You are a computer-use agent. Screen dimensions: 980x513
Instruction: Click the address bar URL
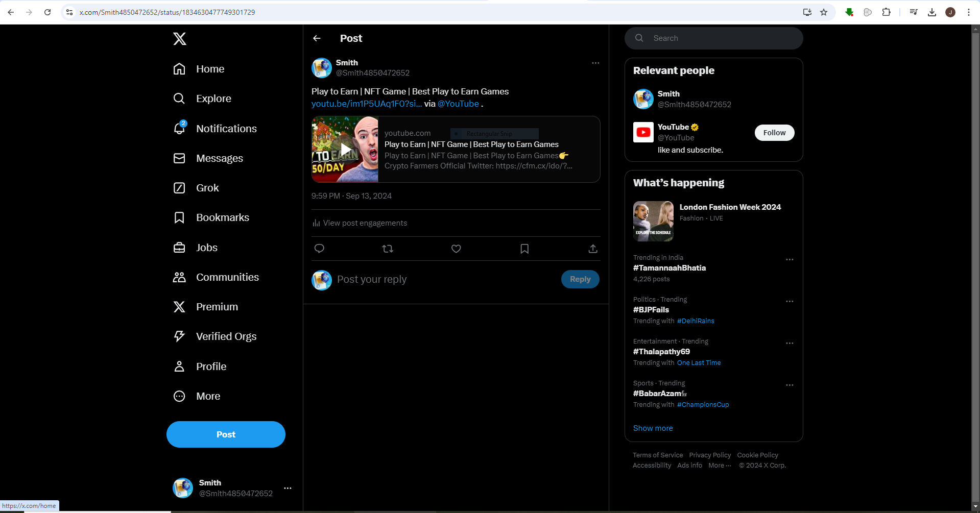pos(168,12)
